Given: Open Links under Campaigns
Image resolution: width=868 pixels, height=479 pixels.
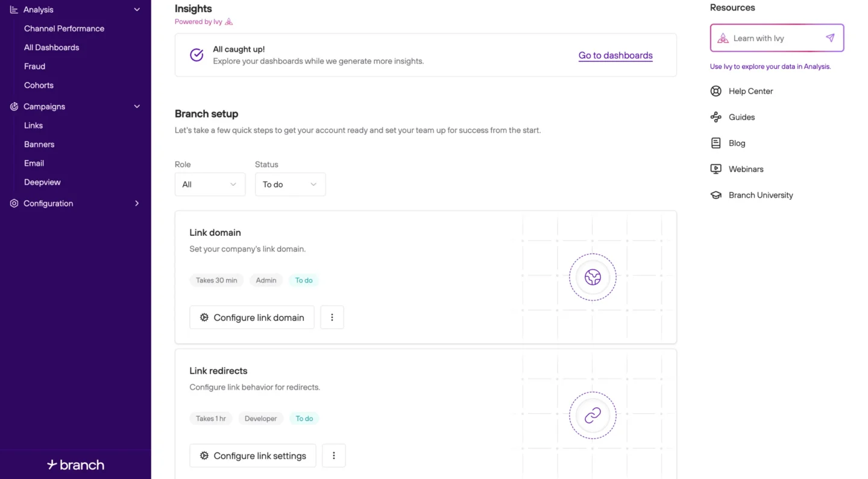Looking at the screenshot, I should [x=33, y=125].
